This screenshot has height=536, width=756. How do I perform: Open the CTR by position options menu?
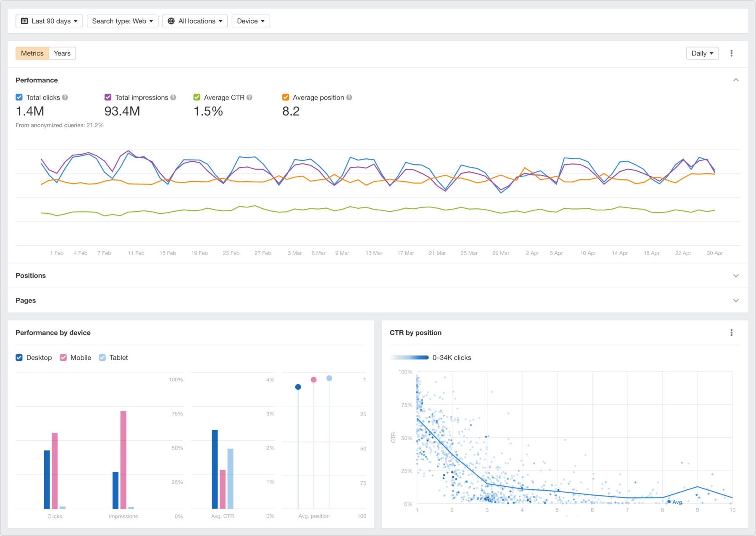[x=731, y=333]
